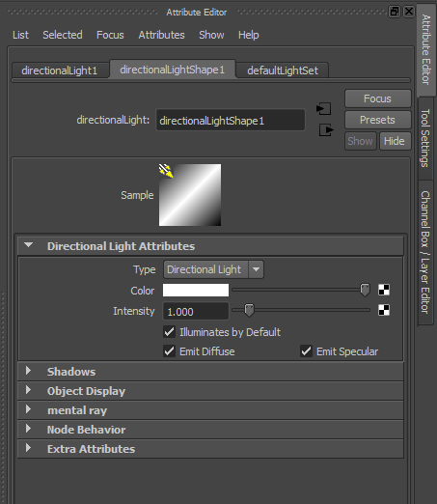
Task: Click the Show button
Action: [x=360, y=141]
